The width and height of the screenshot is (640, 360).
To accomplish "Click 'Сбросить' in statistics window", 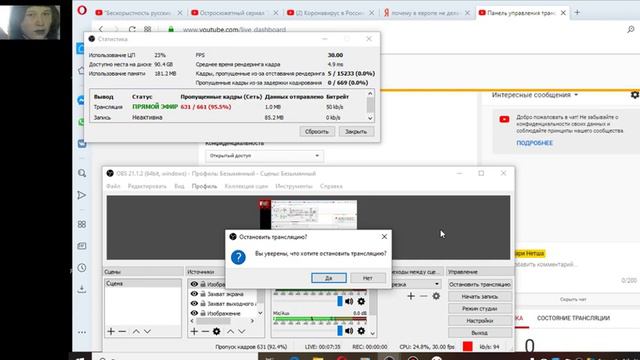I will click(x=317, y=131).
